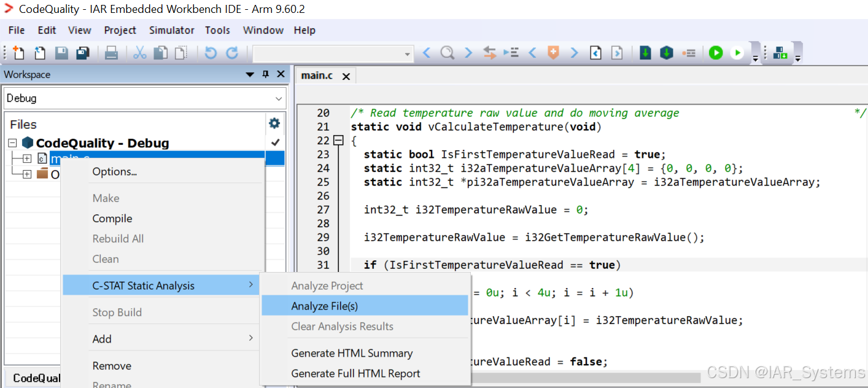
Task: Collapse the code fold at line 22
Action: 338,141
